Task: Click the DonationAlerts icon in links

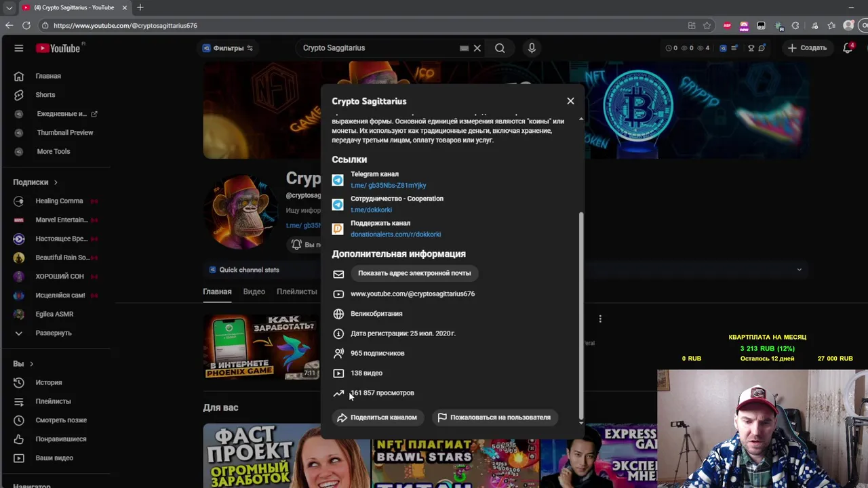Action: click(x=338, y=228)
